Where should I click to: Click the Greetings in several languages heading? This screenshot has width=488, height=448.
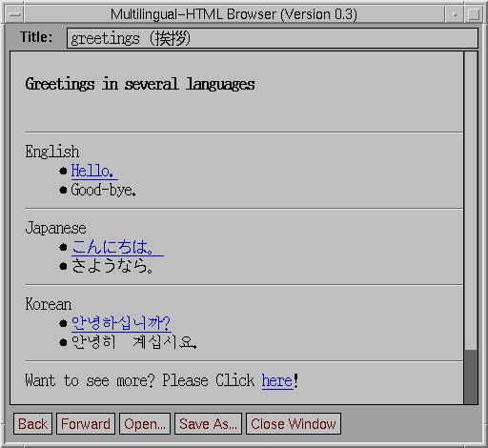click(x=140, y=85)
